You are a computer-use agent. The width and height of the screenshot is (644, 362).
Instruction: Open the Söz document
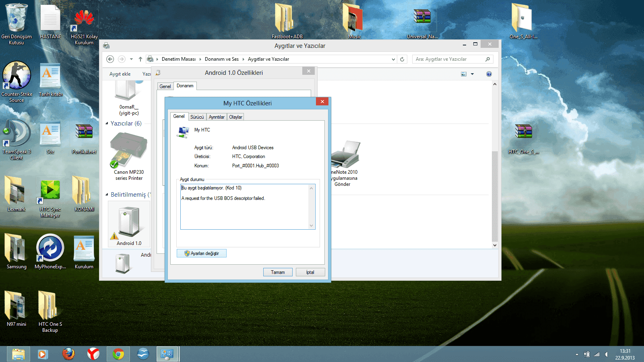(x=50, y=138)
